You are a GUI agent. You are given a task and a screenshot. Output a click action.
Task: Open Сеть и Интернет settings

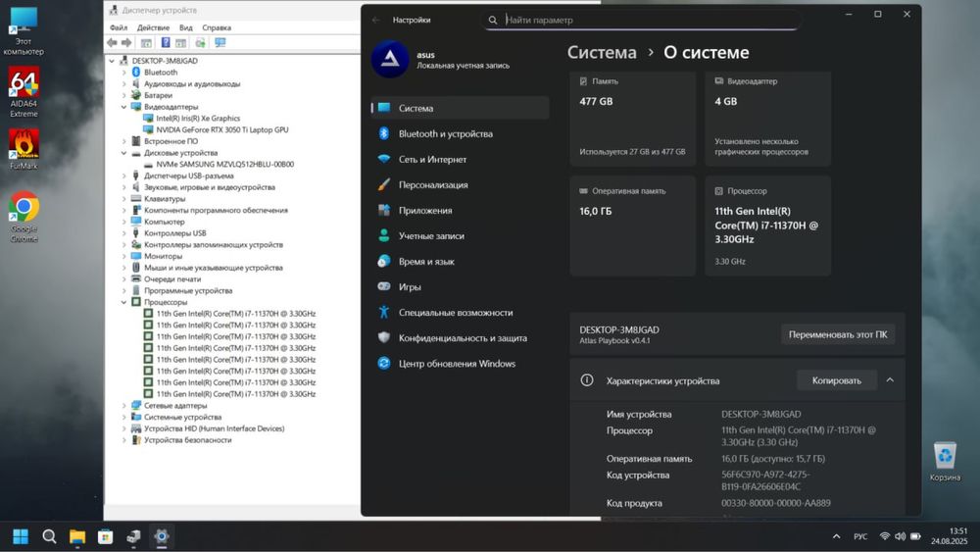[x=460, y=160]
